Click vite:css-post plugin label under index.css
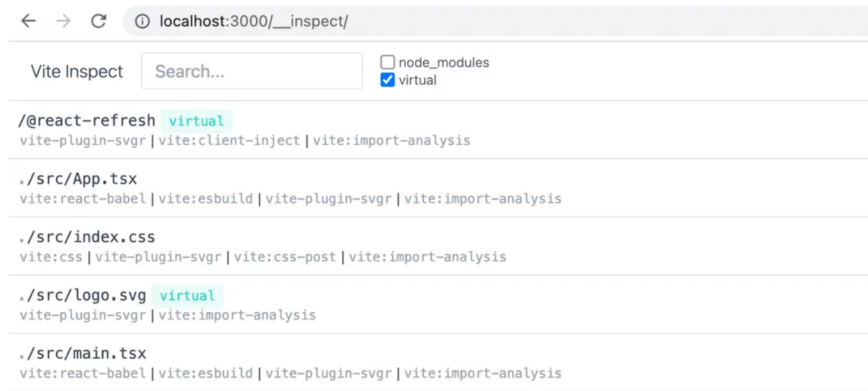 pyautogui.click(x=285, y=257)
